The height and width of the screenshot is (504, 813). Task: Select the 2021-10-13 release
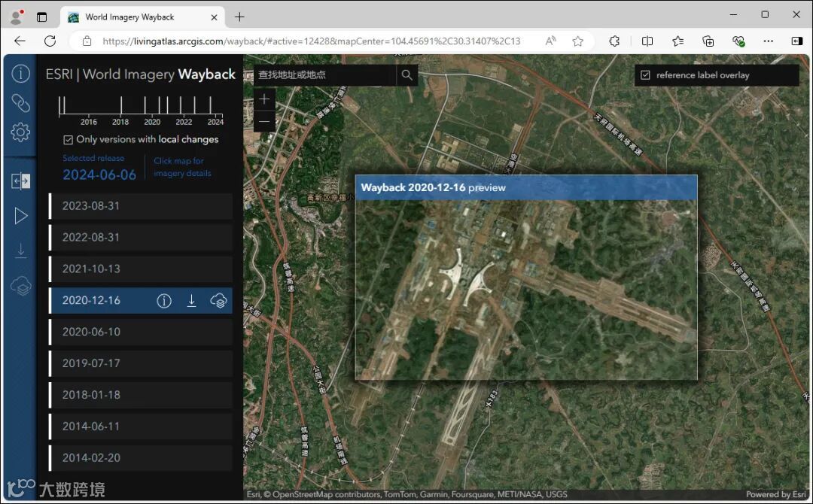(x=141, y=269)
